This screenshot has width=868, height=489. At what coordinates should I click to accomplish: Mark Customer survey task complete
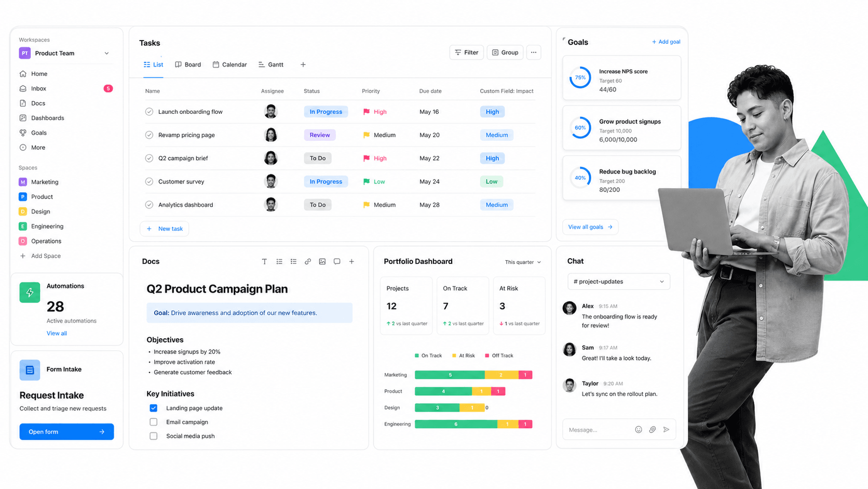pyautogui.click(x=149, y=181)
